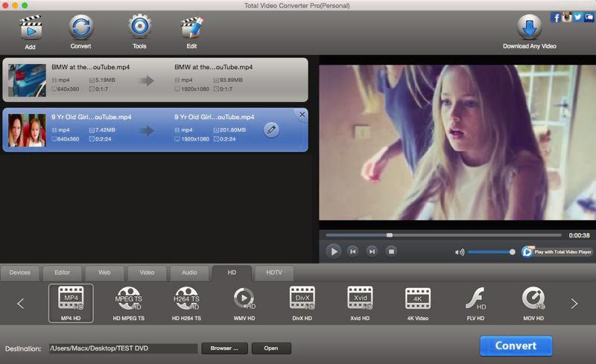Skip to previous frame button
596x364 pixels.
point(353,251)
